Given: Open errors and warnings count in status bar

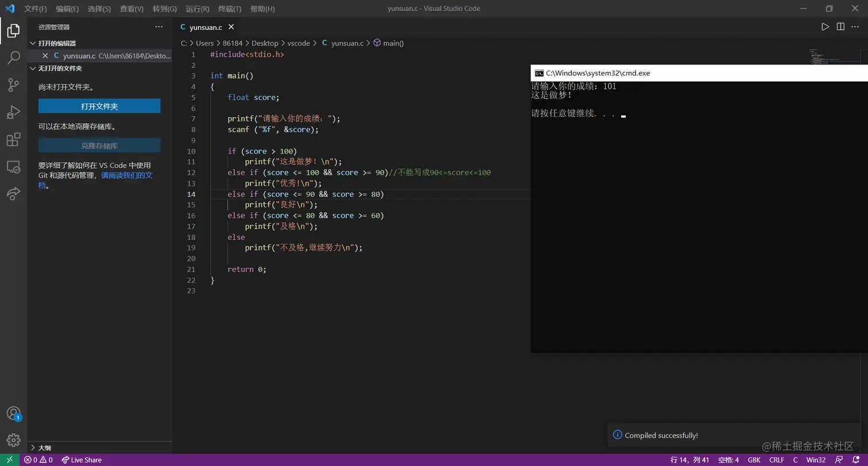Looking at the screenshot, I should [x=38, y=460].
